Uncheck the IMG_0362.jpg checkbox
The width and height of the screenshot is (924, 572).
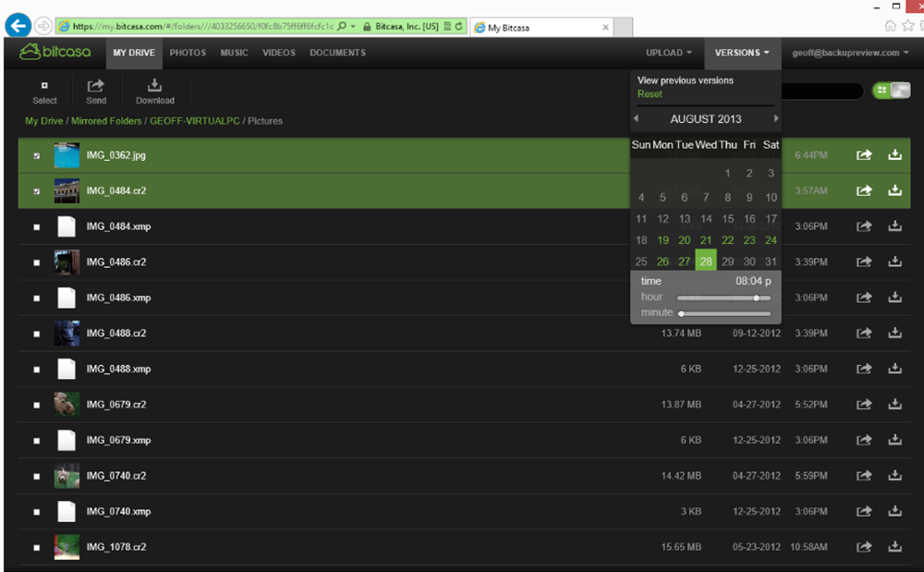[x=37, y=155]
